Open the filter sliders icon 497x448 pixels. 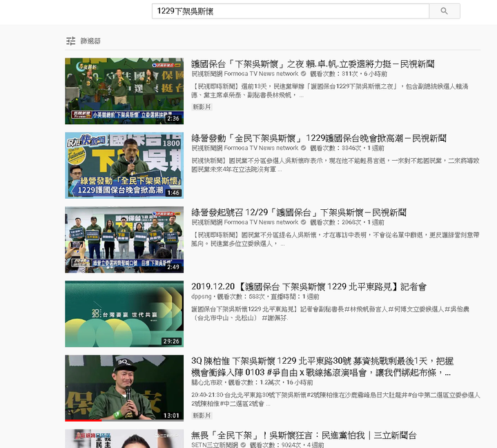(x=70, y=41)
